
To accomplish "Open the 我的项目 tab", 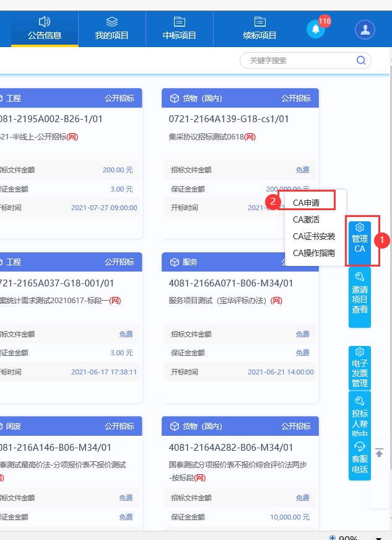I will click(111, 29).
